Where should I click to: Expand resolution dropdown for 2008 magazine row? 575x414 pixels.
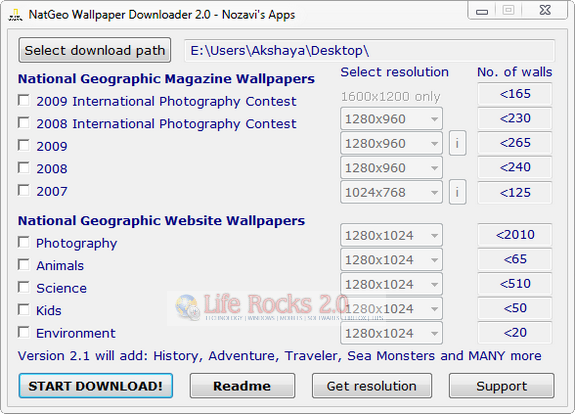(391, 168)
